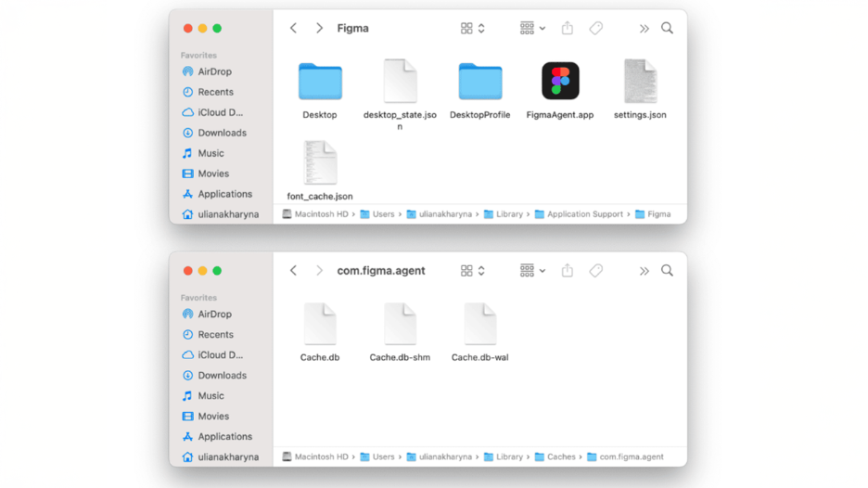Open the DesktopProfile folder
The image size is (868, 488).
479,83
